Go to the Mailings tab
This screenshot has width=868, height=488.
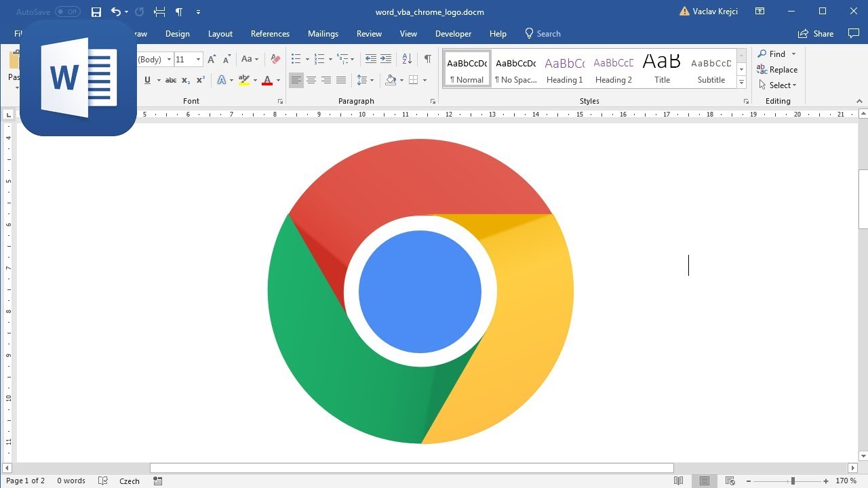[323, 34]
